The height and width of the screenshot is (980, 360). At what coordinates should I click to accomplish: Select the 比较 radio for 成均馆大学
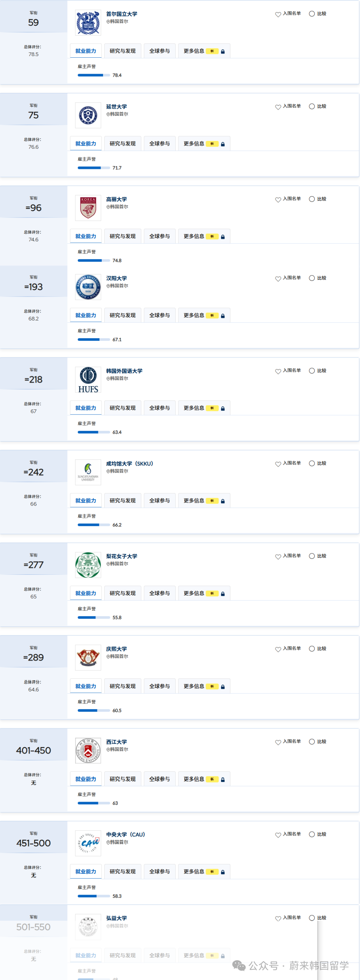[312, 464]
